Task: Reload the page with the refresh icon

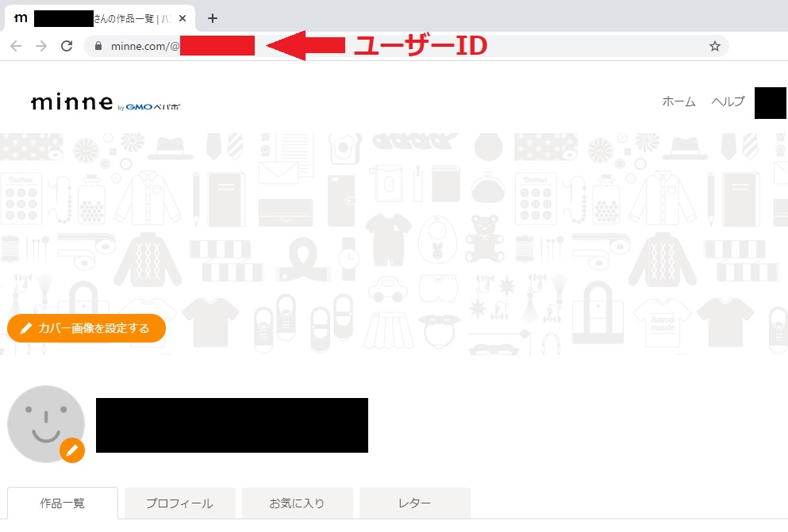Action: (66, 46)
